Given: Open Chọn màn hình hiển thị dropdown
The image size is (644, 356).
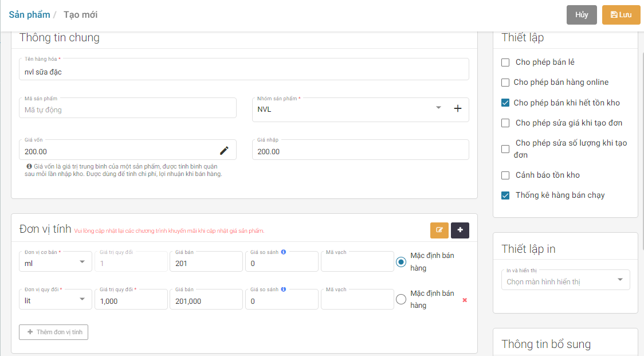Looking at the screenshot, I should coord(620,280).
